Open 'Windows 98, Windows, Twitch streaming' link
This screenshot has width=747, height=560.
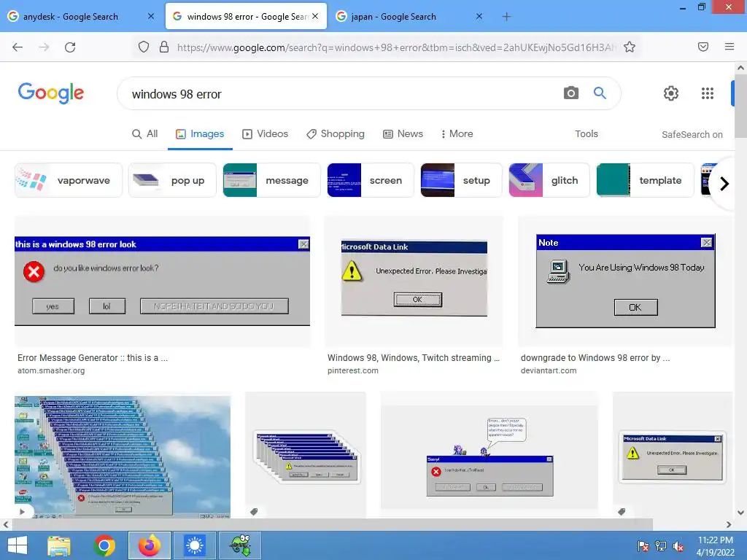(x=414, y=357)
